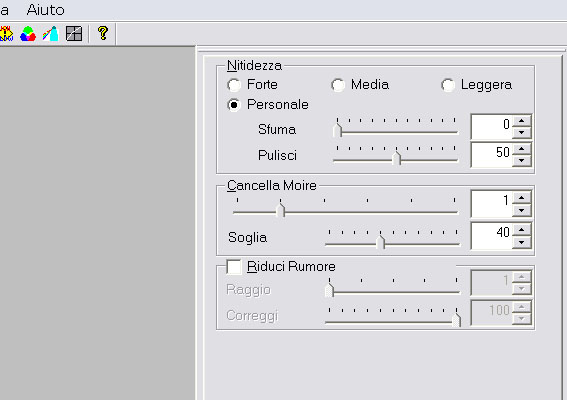Open the tone curve grid tool
This screenshot has height=400, width=567.
pos(74,34)
